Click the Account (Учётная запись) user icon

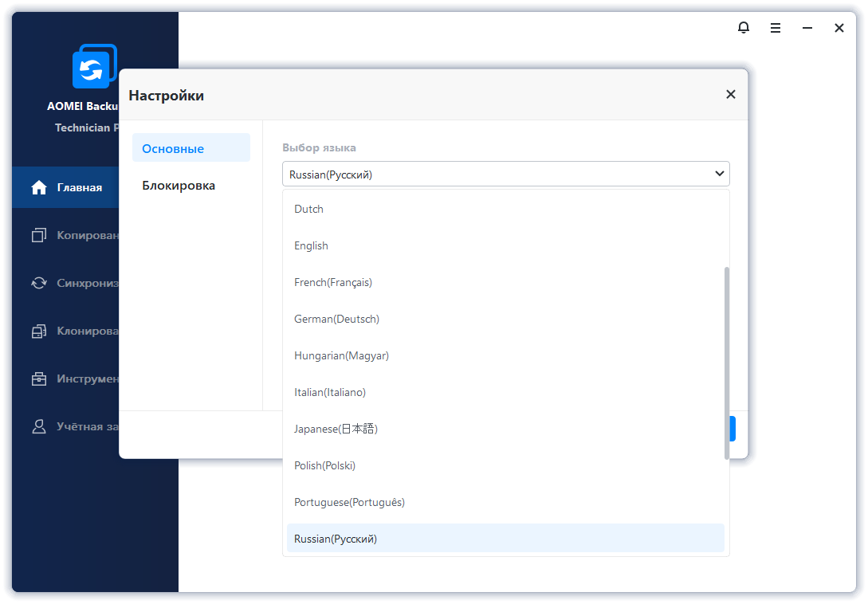(39, 426)
